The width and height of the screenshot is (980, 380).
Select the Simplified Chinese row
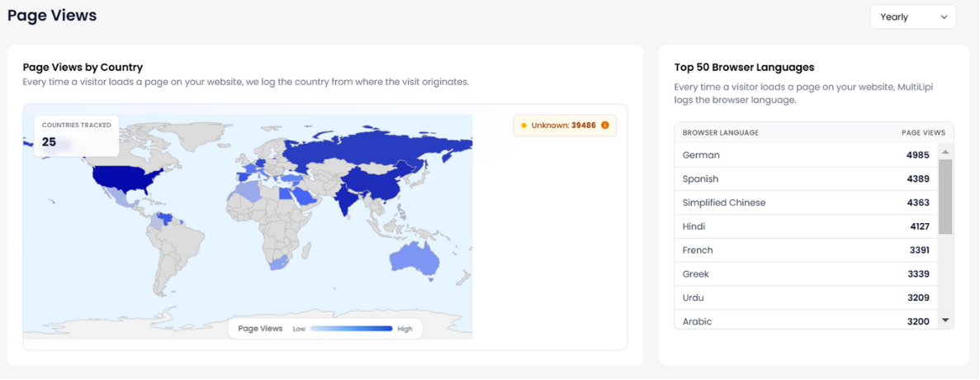[x=807, y=202]
